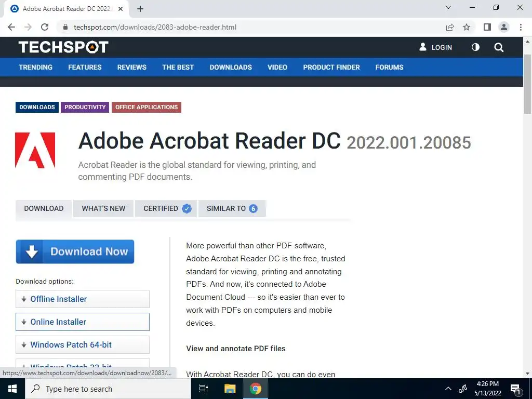Open Chrome side panel icon

[487, 27]
